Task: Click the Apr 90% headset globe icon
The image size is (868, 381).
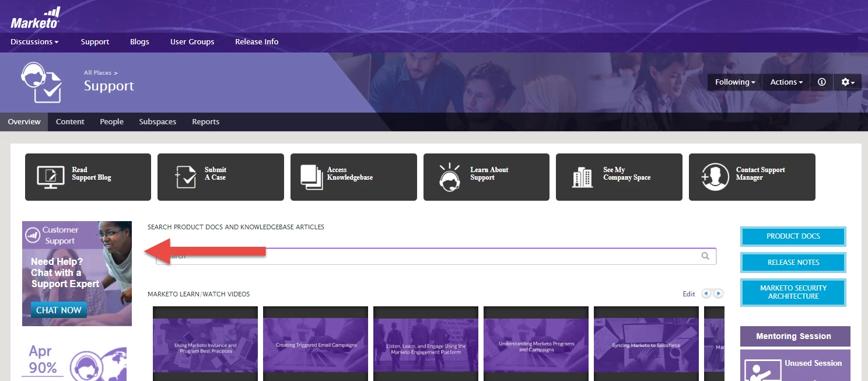Action: point(98,364)
